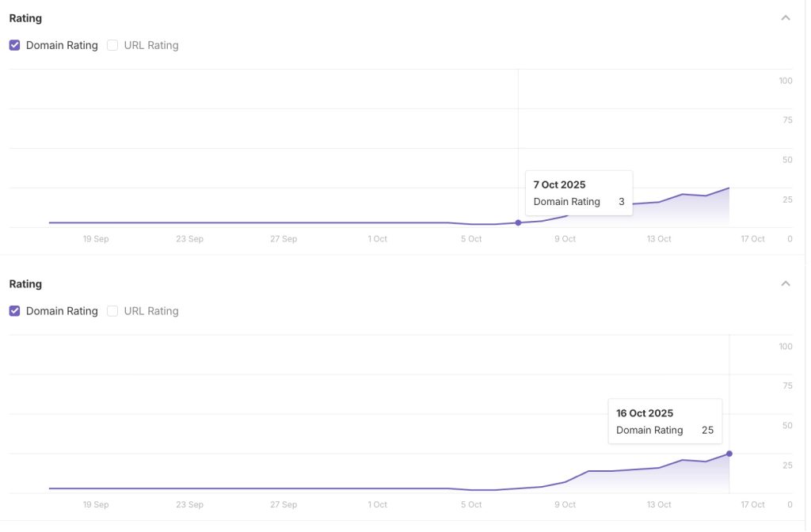Uncheck Domain Rating in the lower Rating panel
This screenshot has width=811, height=532.
[x=15, y=311]
